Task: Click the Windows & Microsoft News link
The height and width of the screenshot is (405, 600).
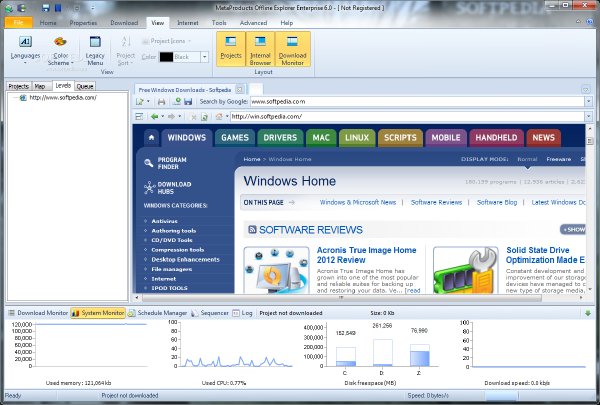Action: [x=358, y=202]
